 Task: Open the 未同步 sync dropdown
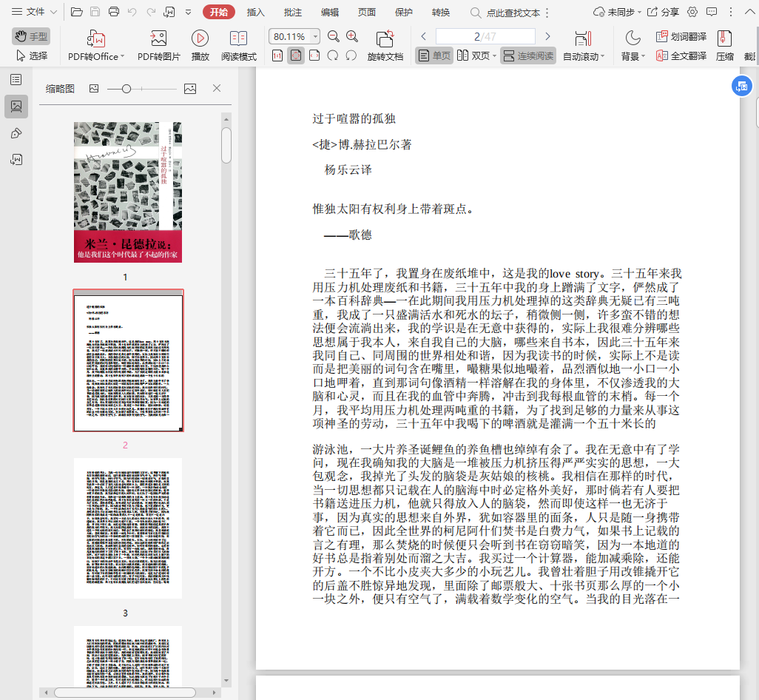617,12
